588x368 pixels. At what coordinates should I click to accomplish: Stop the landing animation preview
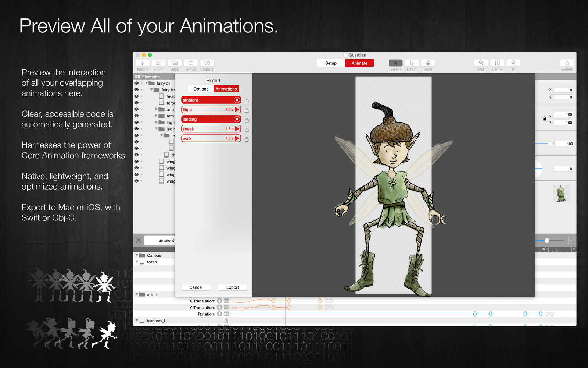click(237, 119)
